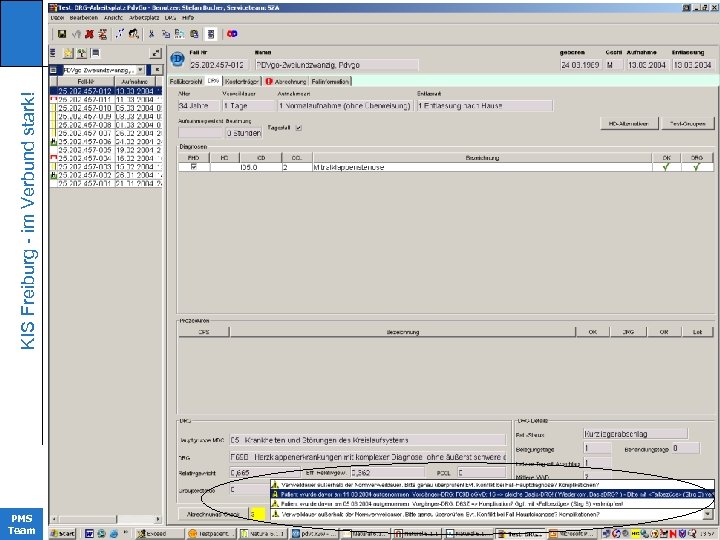This screenshot has height=540, width=720.
Task: Click the red list toolbar icon
Action: point(103,34)
